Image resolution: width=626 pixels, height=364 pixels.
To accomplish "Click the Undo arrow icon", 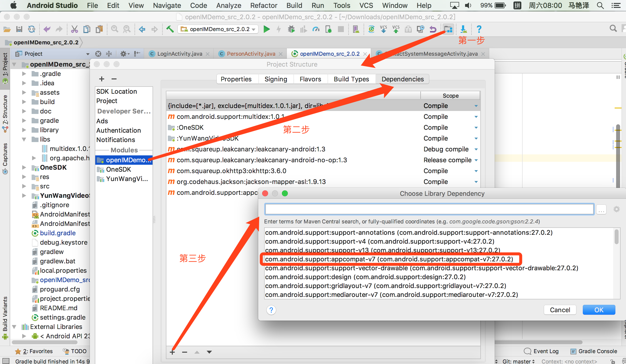I will [x=47, y=29].
